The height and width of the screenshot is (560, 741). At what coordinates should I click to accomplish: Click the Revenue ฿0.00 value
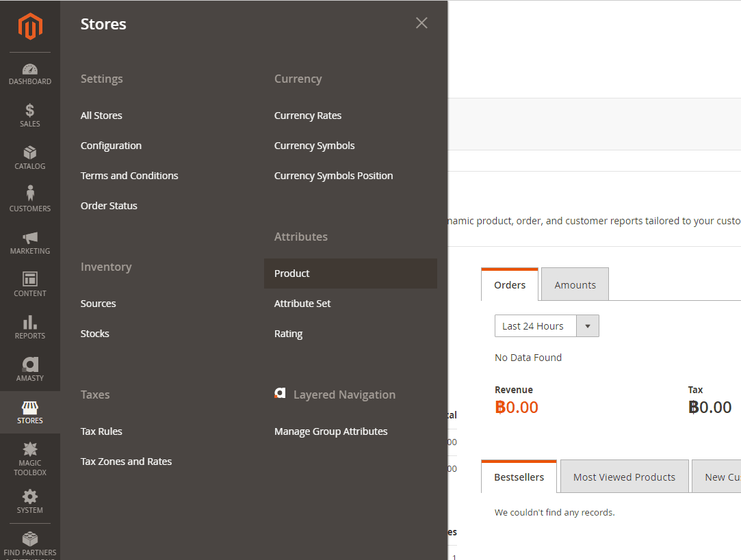[517, 407]
